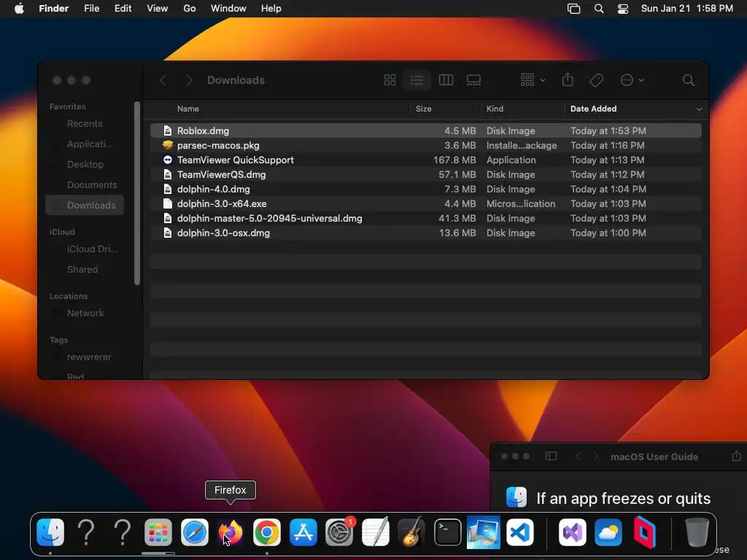Open Applications in Finder sidebar
The width and height of the screenshot is (747, 560).
(x=85, y=144)
